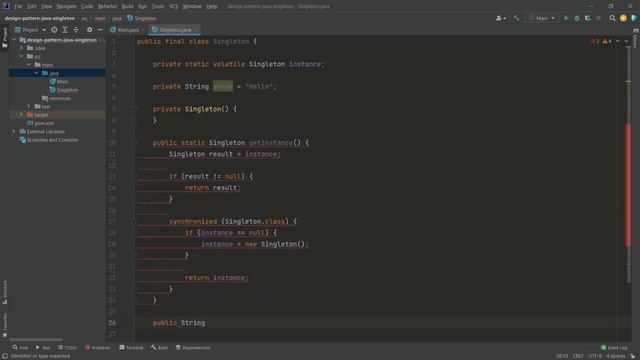Click the Collapse All icon in Project panel
The width and height of the screenshot is (640, 360).
76,30
